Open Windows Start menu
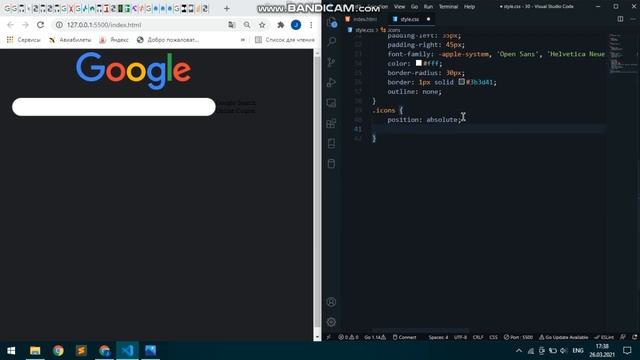The image size is (640, 360). 11,351
